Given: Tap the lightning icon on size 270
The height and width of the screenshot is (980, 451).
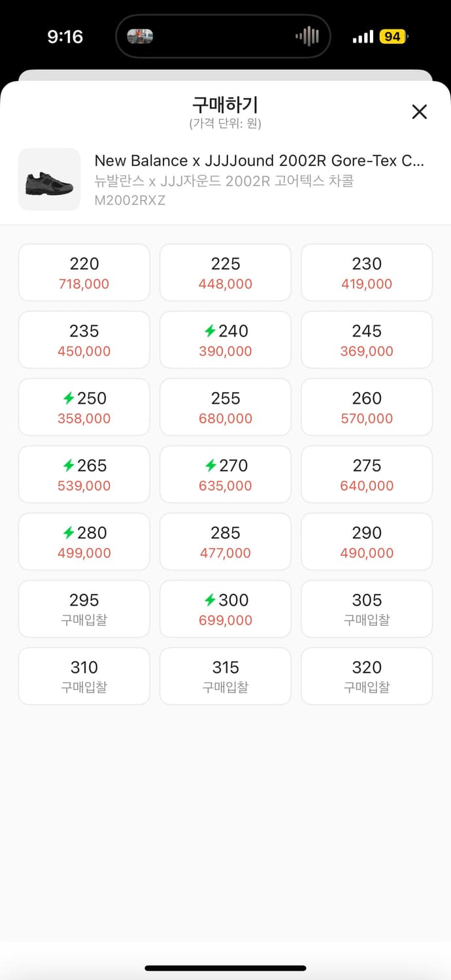Looking at the screenshot, I should click(210, 466).
